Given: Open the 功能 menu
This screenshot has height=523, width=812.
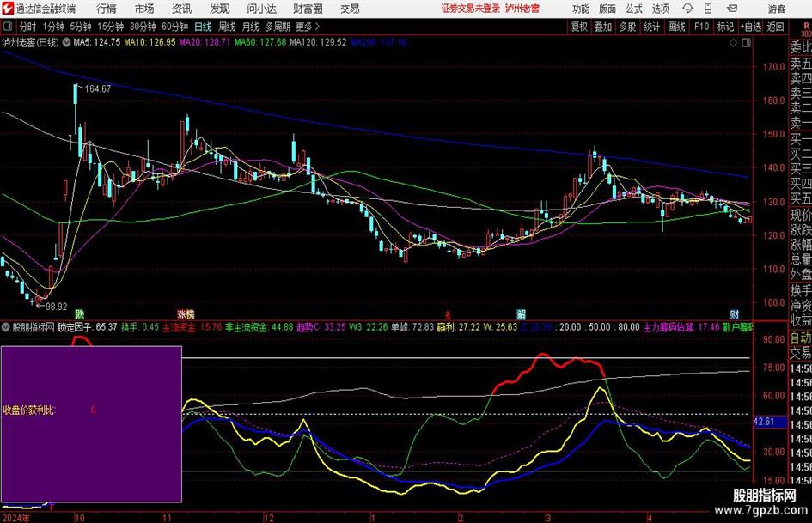Looking at the screenshot, I should point(581,9).
